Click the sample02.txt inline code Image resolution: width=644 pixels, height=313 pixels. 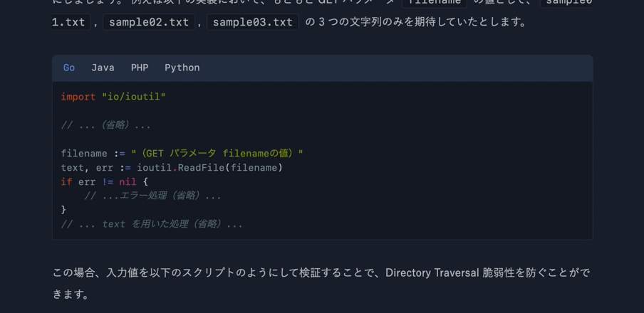click(x=149, y=22)
